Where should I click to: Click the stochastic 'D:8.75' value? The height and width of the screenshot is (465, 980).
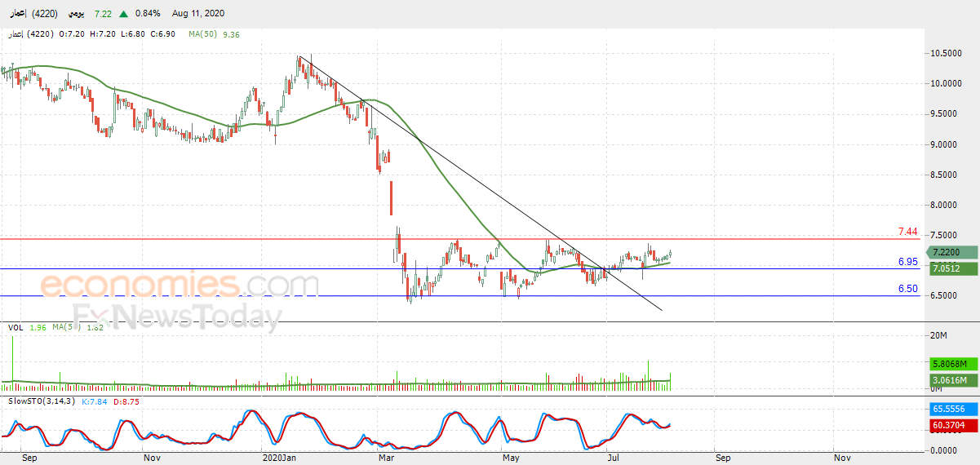[126, 401]
